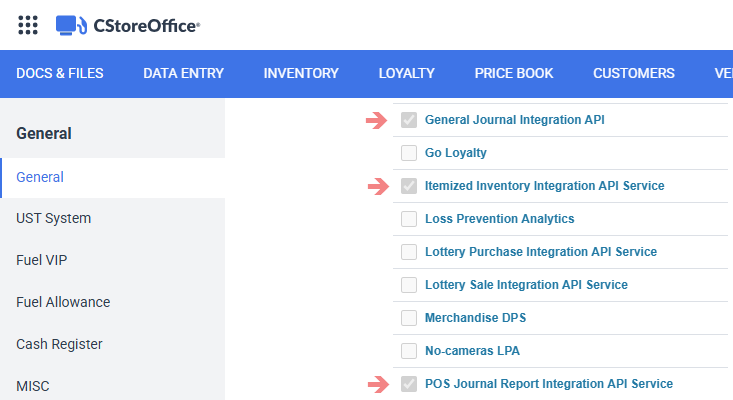Open the Customers menu
The height and width of the screenshot is (400, 733).
[x=634, y=73]
